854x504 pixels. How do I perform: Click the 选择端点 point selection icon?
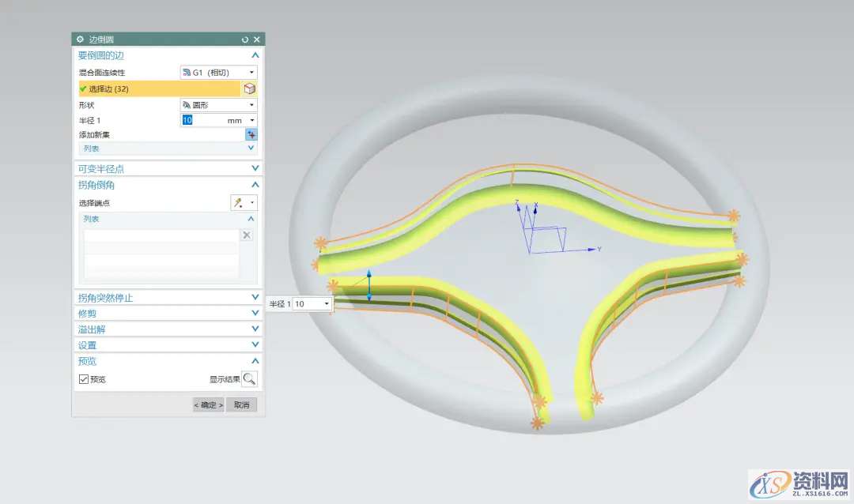pos(238,203)
